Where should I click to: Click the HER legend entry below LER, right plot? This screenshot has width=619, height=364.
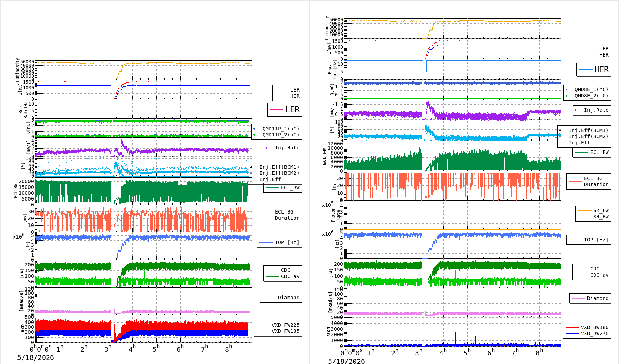tap(604, 55)
